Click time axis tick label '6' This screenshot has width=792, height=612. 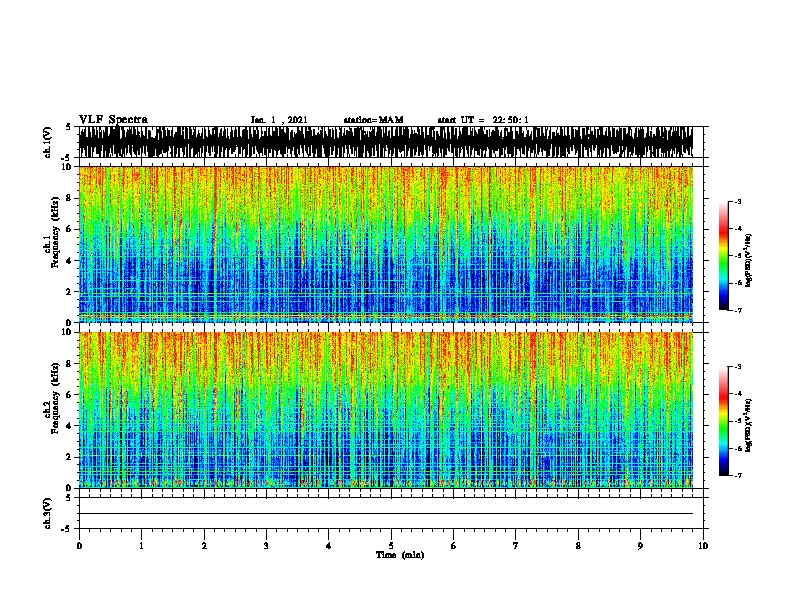tap(454, 546)
